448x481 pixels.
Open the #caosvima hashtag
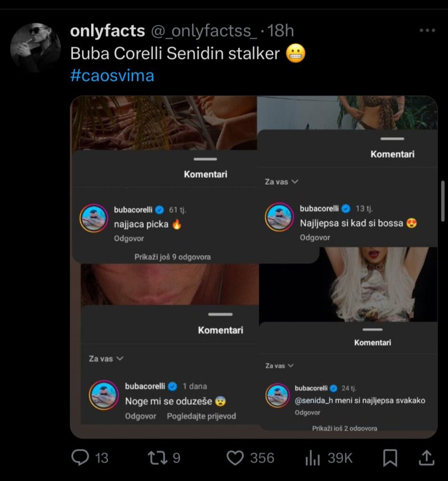pyautogui.click(x=112, y=76)
